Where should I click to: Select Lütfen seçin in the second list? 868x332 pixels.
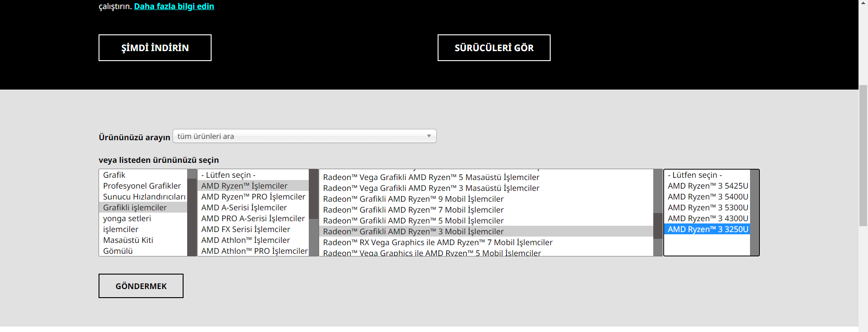point(253,175)
